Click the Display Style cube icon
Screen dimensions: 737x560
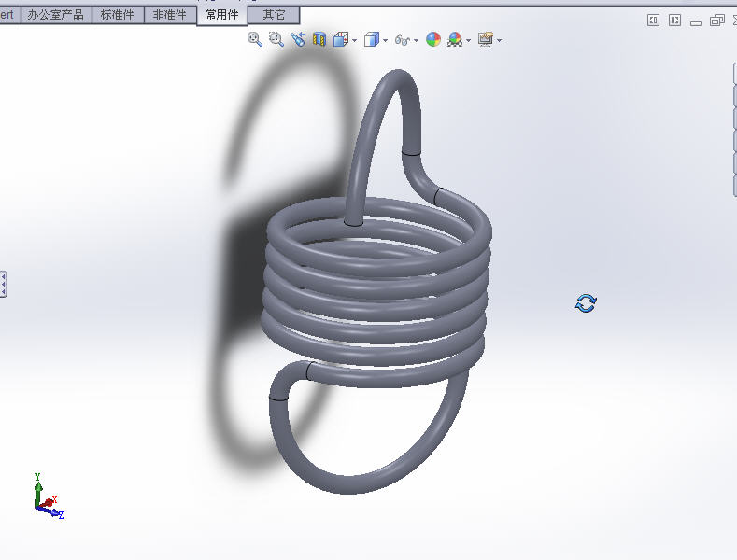coord(372,39)
